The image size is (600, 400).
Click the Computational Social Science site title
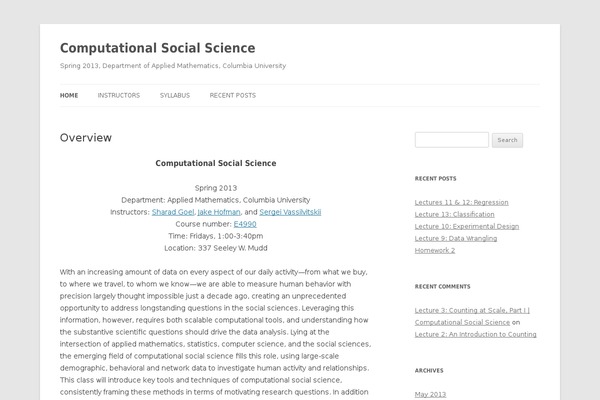(157, 48)
